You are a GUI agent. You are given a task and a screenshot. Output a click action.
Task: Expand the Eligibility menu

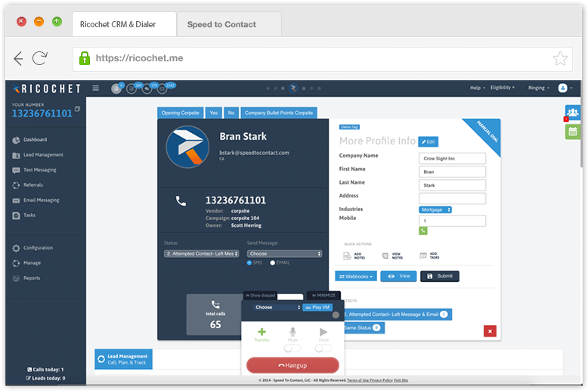point(503,88)
